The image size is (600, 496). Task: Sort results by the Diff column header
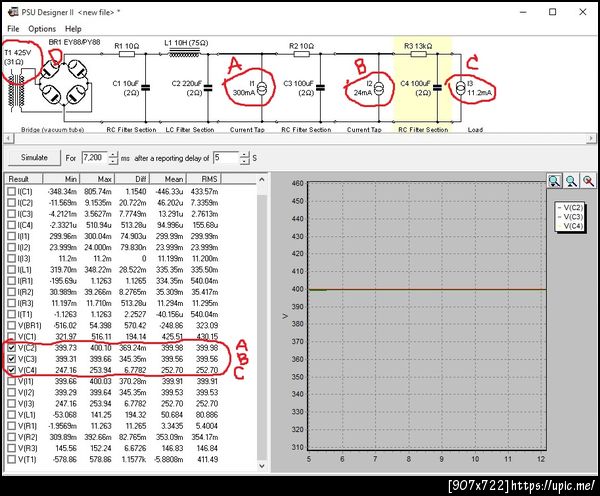point(132,179)
